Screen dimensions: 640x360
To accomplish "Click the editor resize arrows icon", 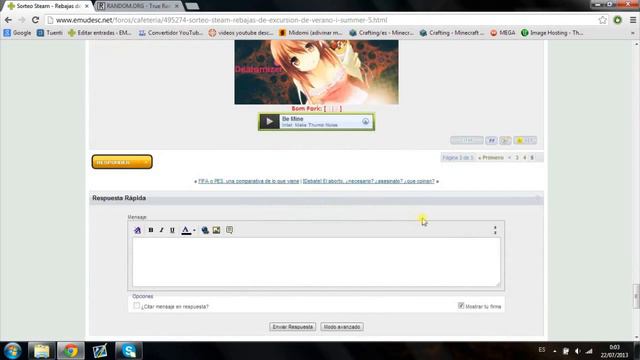I will tap(495, 230).
